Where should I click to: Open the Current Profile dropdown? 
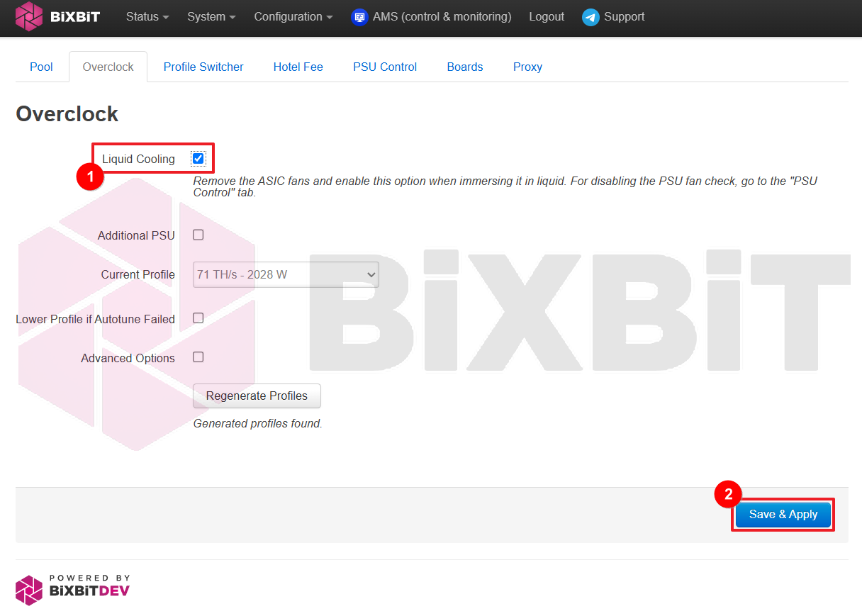pos(286,274)
